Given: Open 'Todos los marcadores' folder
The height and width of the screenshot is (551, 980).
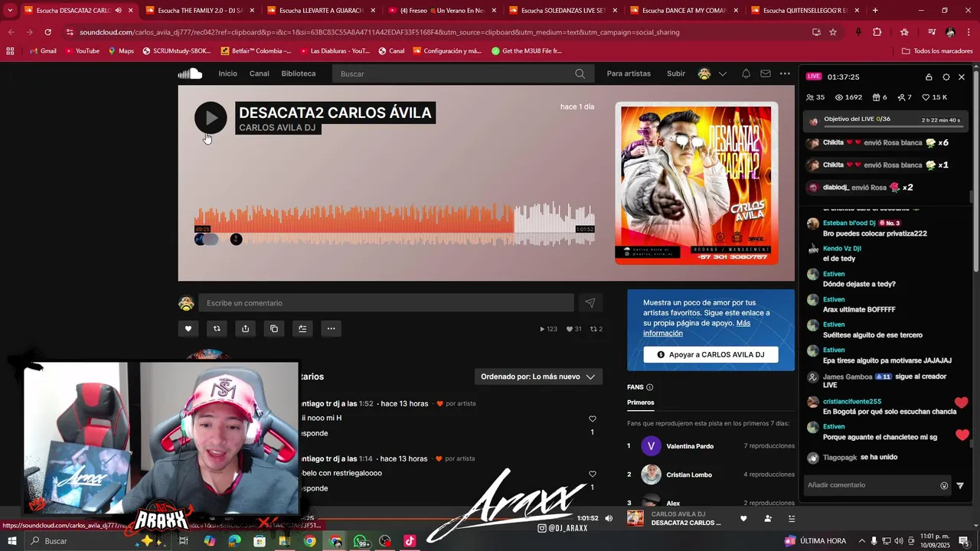Looking at the screenshot, I should point(937,51).
